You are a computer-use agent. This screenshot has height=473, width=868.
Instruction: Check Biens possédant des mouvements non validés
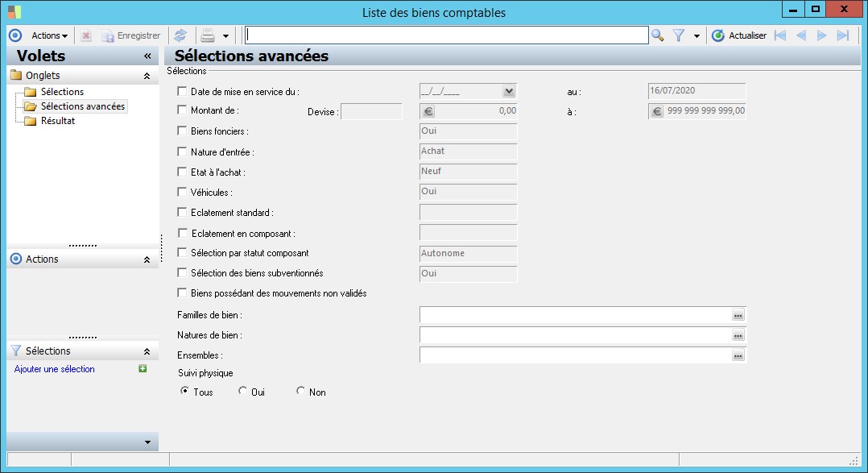(x=182, y=293)
